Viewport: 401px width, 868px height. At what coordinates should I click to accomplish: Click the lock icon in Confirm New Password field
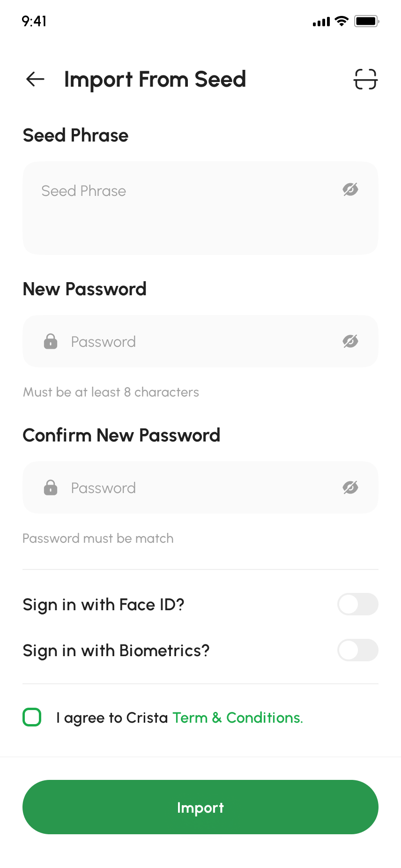click(x=51, y=488)
